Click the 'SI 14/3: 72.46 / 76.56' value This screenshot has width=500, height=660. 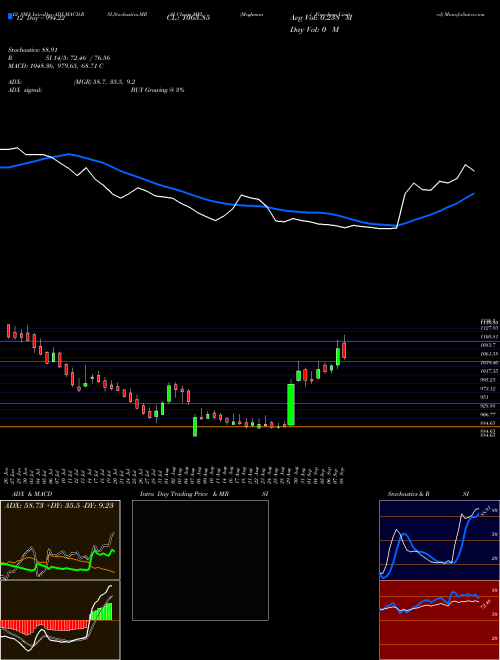(78, 58)
